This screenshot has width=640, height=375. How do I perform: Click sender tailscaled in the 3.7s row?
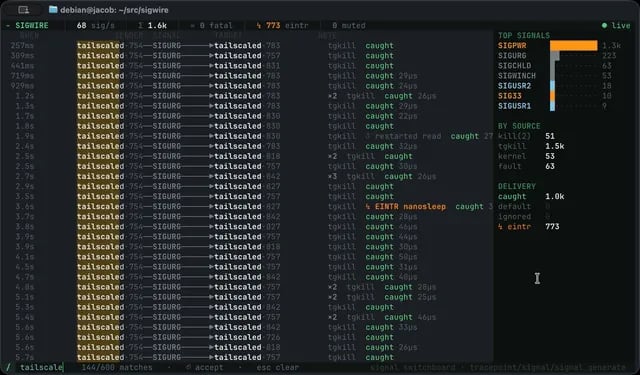100,217
